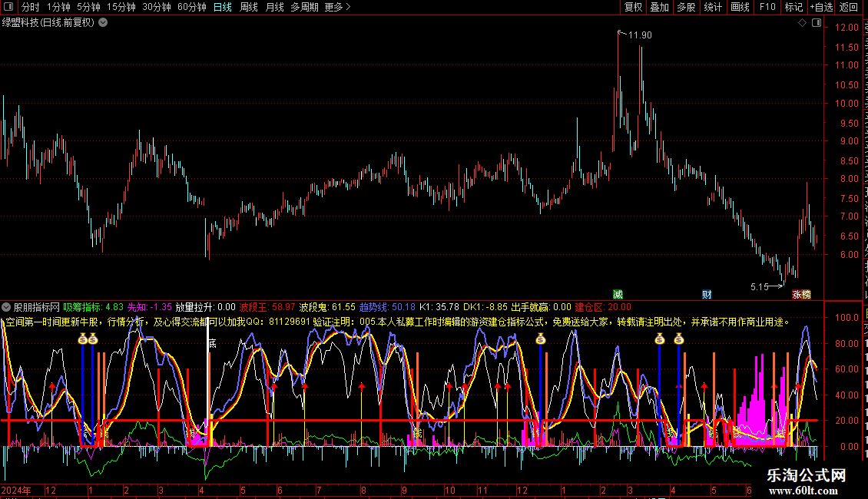Click the green 减 marker on the chart

[x=618, y=294]
